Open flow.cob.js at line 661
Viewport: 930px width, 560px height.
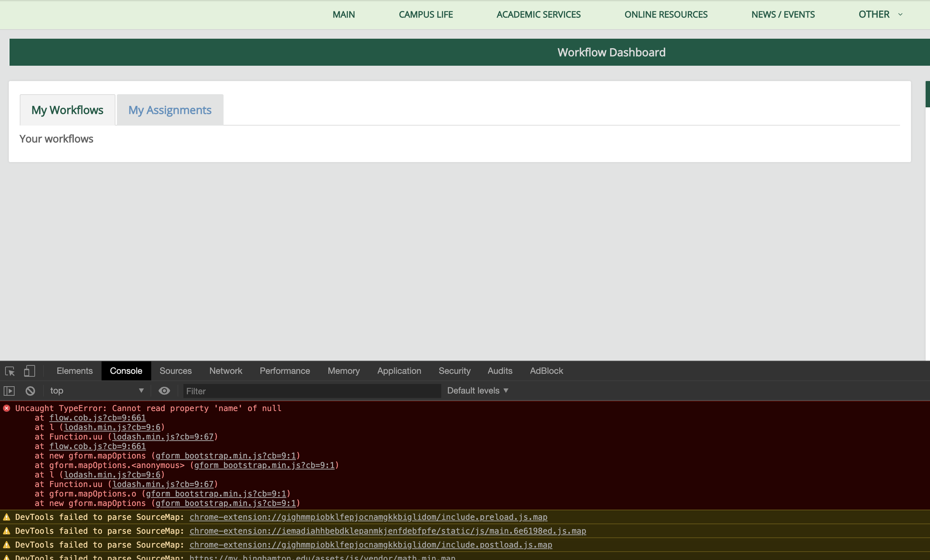point(98,418)
